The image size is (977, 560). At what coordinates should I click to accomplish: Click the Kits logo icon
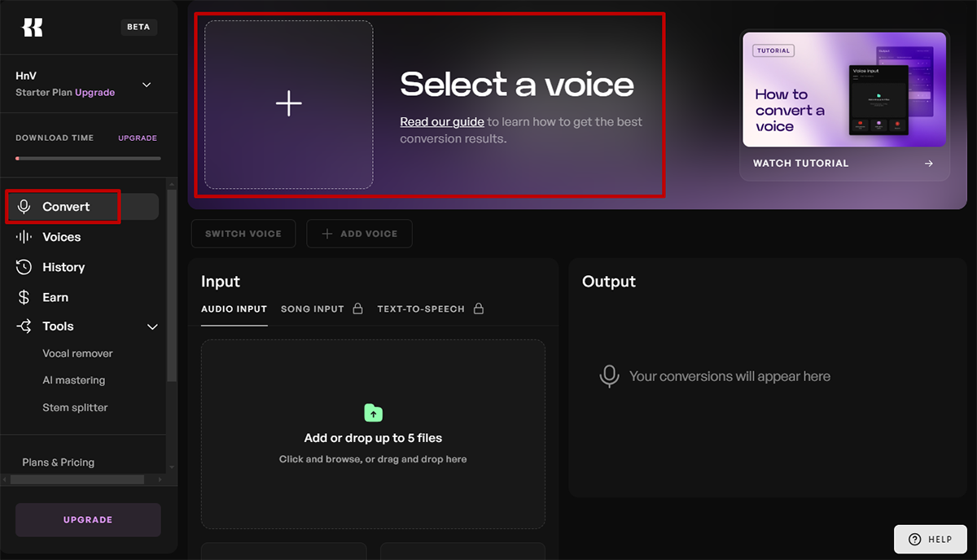point(33,27)
